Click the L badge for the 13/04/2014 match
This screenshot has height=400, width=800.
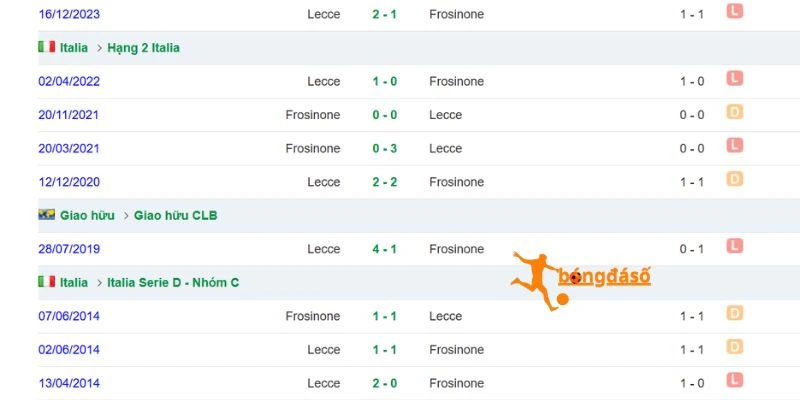tap(735, 380)
